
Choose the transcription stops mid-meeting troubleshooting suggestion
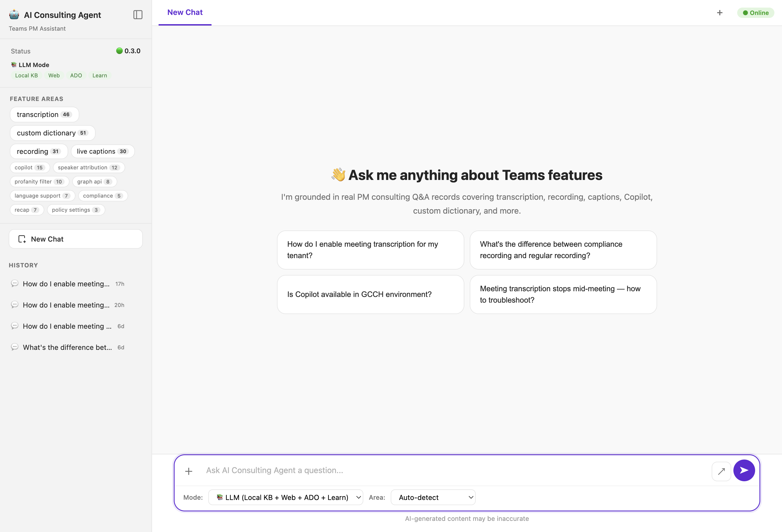point(563,294)
